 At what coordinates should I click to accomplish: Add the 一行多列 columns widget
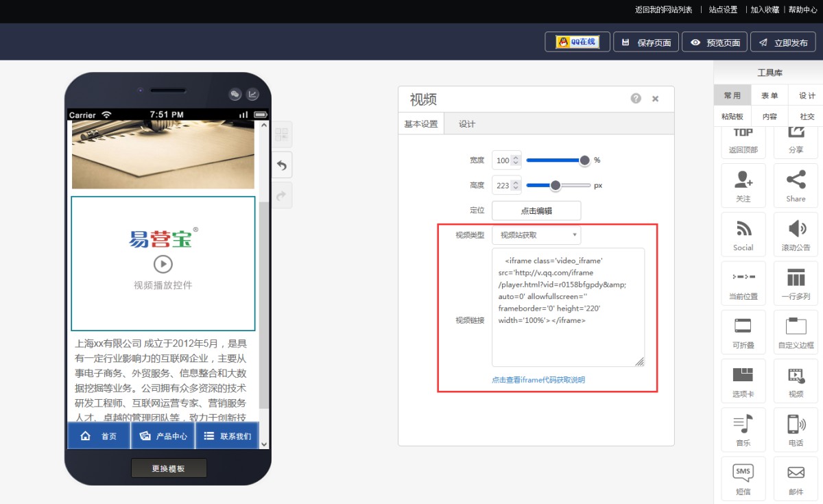click(x=796, y=283)
